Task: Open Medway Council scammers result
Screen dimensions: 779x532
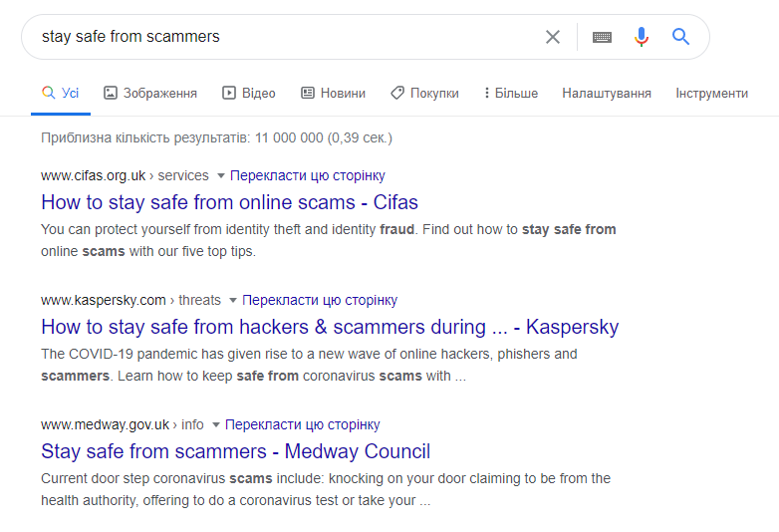Action: coord(235,451)
